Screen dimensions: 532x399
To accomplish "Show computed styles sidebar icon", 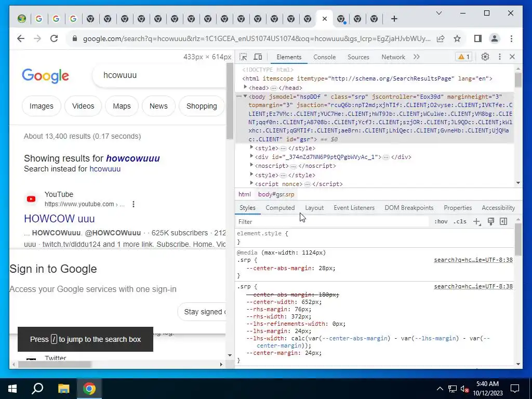I will (503, 221).
